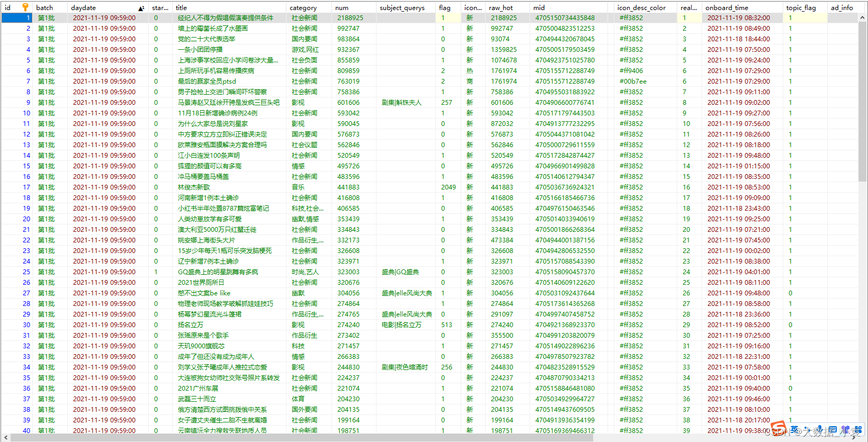
Task: Select category cell 社会议题
Action: click(305, 145)
